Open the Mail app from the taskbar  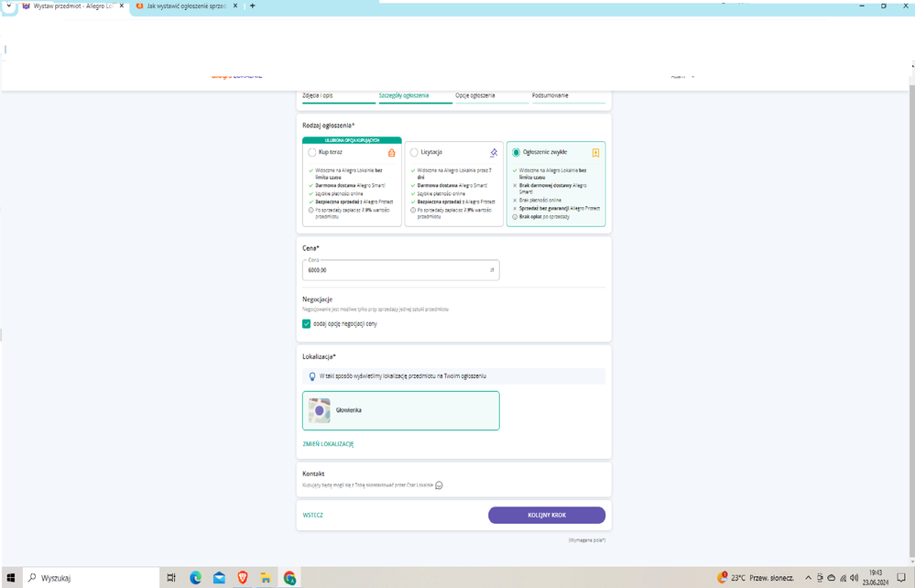[219, 578]
